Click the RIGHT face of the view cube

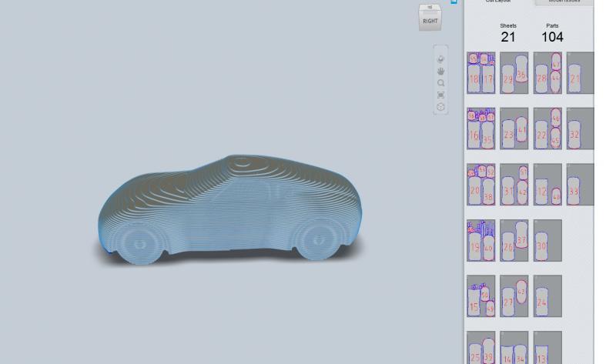click(430, 21)
